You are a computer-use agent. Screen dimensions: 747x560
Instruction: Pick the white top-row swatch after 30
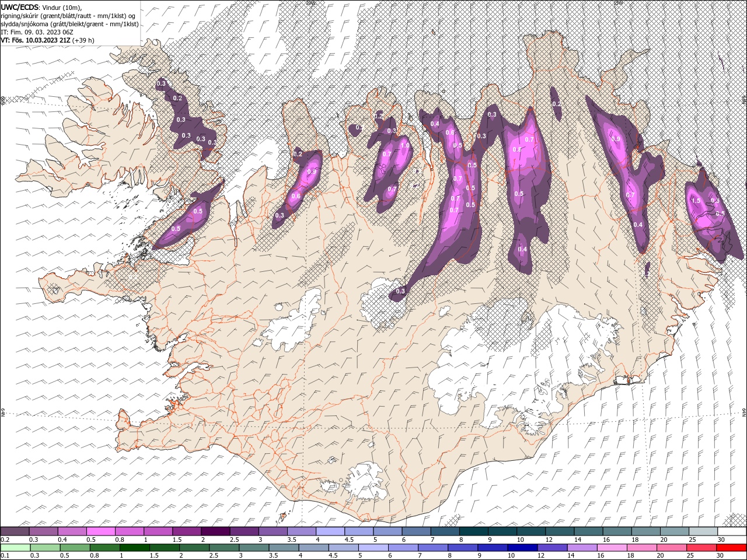pyautogui.click(x=732, y=531)
